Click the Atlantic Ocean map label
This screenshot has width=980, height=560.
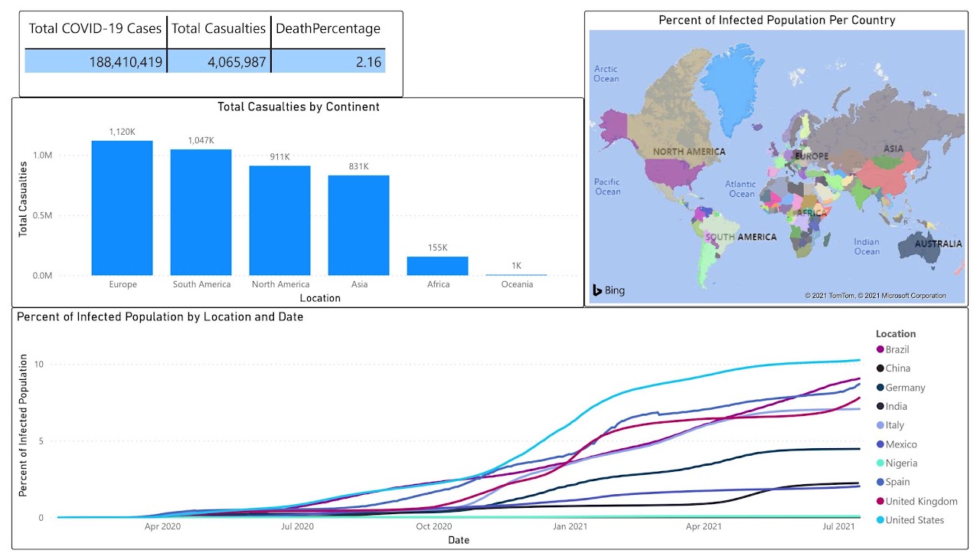[741, 189]
